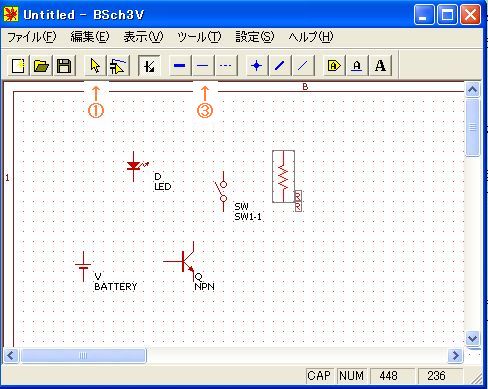Open the 設定(S) menu
Screen dimensions: 488x389
click(x=255, y=37)
